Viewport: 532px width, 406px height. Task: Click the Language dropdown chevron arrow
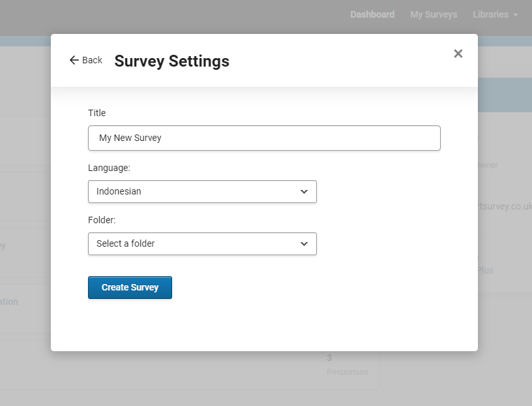pos(304,192)
